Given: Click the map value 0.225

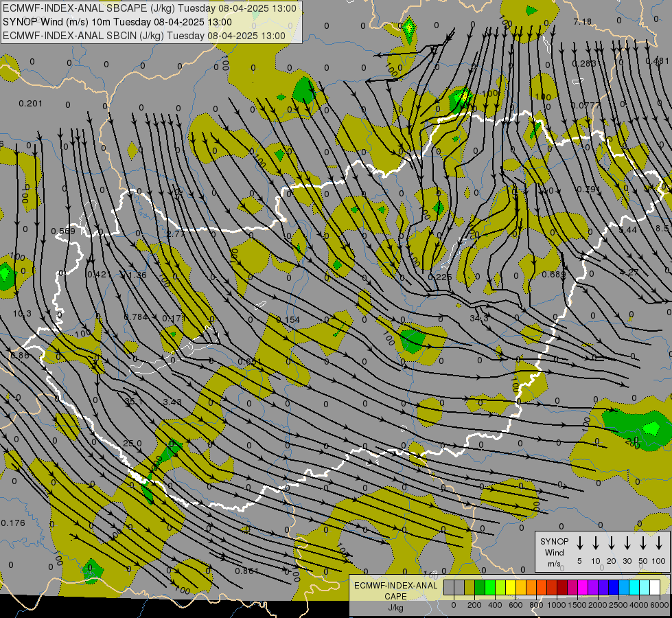Looking at the screenshot, I should click(x=440, y=277).
